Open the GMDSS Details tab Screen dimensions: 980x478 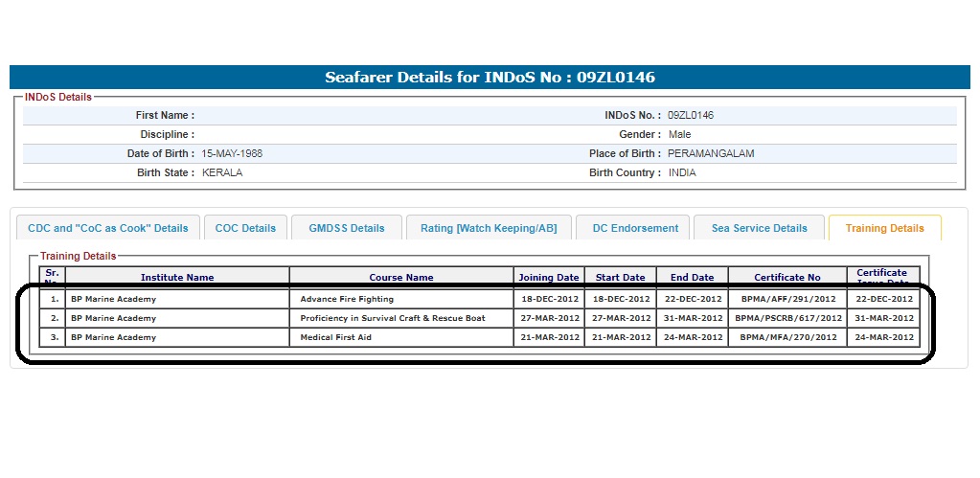click(x=347, y=228)
